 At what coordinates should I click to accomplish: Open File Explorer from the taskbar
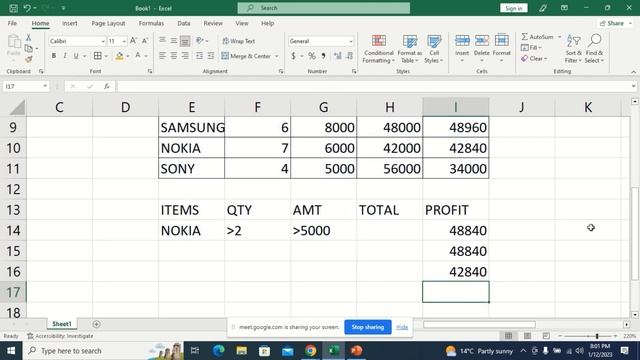point(242,351)
